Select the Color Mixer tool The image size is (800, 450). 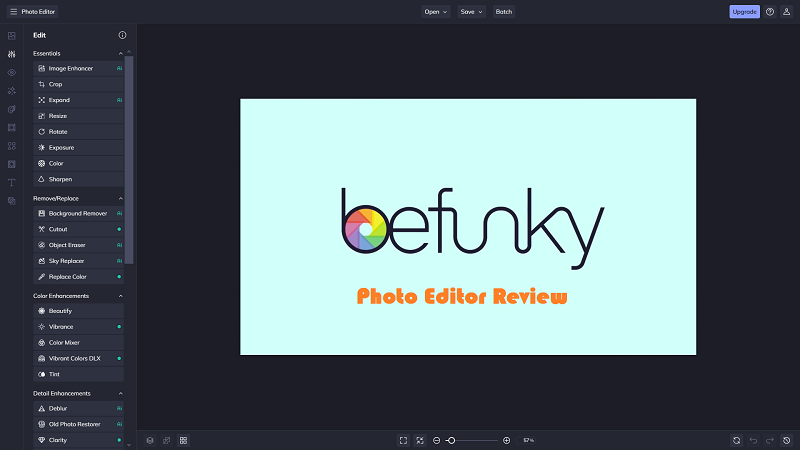pos(79,342)
